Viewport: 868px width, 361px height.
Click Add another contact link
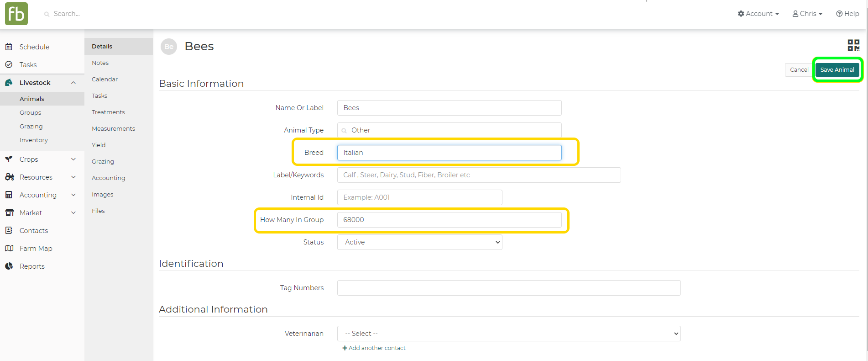point(374,348)
